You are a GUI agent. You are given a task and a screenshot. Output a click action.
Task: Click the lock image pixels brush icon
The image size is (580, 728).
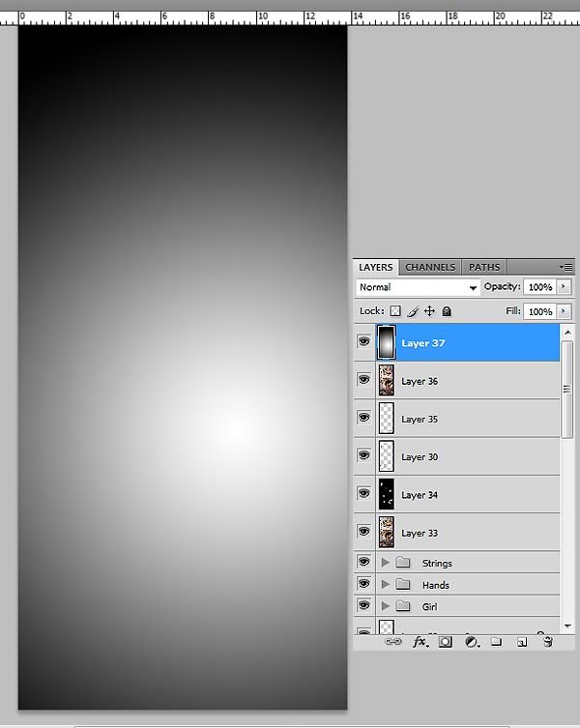[x=413, y=311]
